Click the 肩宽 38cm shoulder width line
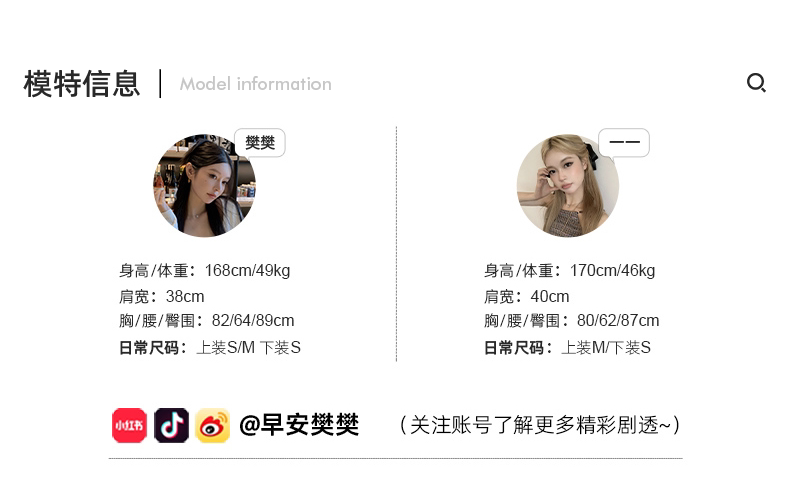This screenshot has width=790, height=498. [x=162, y=296]
